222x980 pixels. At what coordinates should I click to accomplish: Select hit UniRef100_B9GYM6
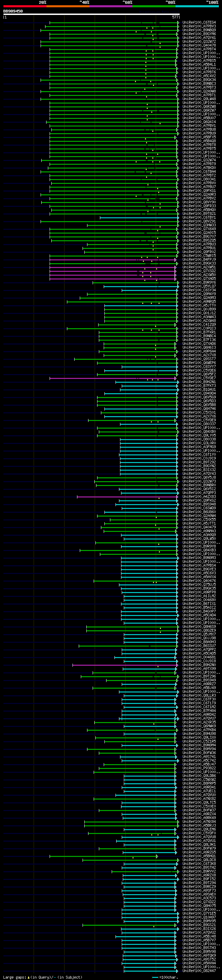tap(199, 34)
